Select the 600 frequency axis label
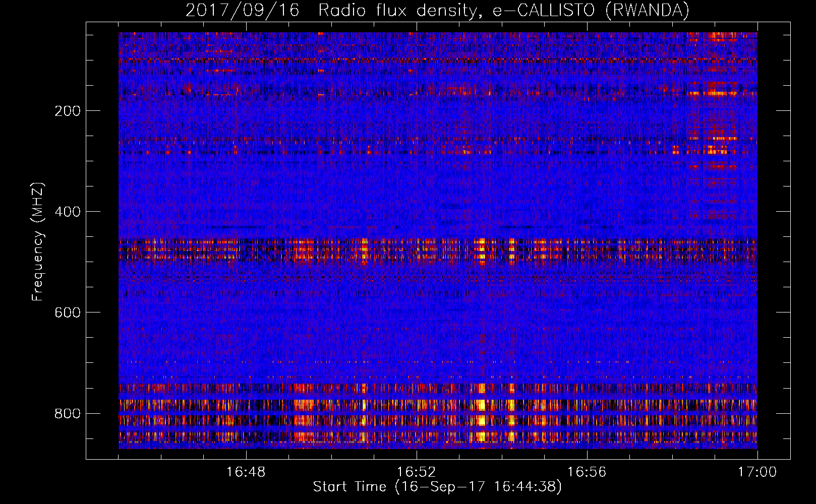 68,312
